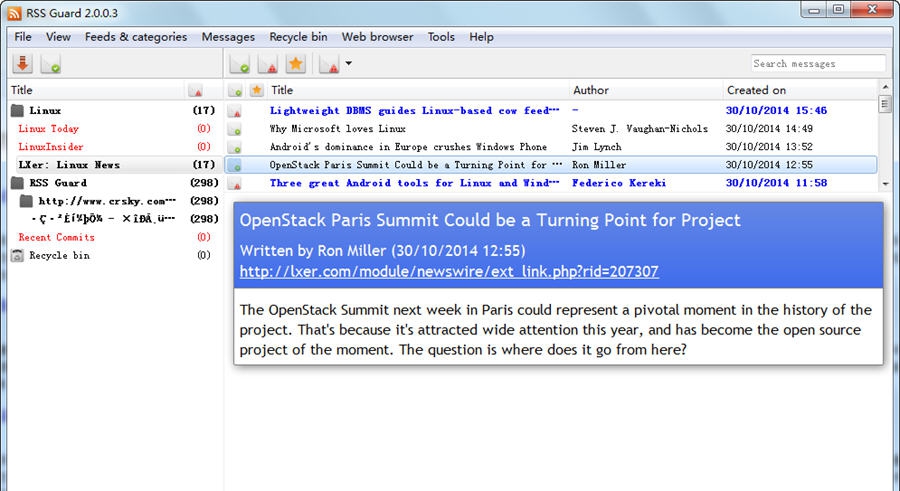Open the message filter dropdown arrow
This screenshot has width=900, height=491.
tap(348, 63)
